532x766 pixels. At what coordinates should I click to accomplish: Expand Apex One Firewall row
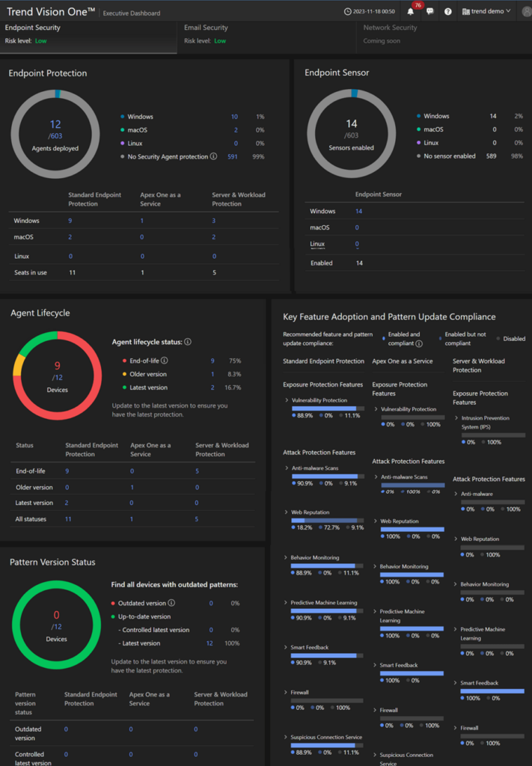[x=375, y=711]
